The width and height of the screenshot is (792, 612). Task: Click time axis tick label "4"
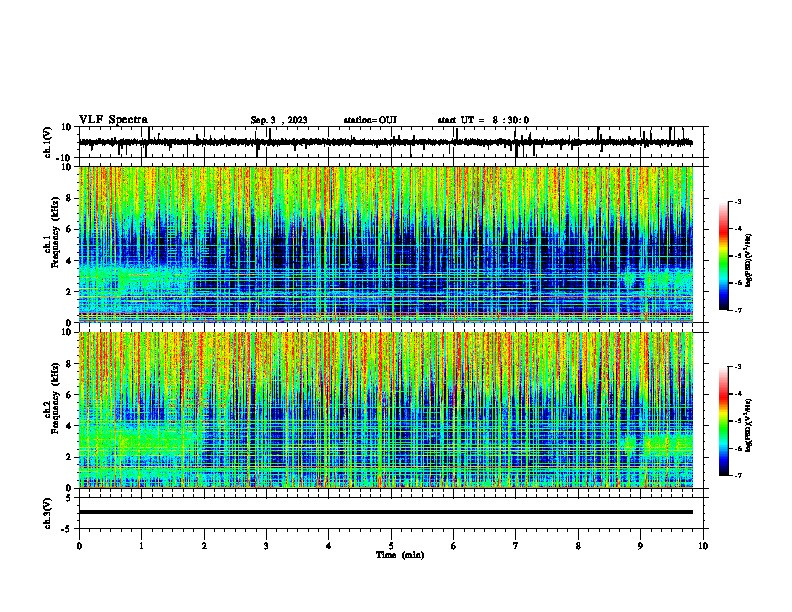click(x=329, y=546)
